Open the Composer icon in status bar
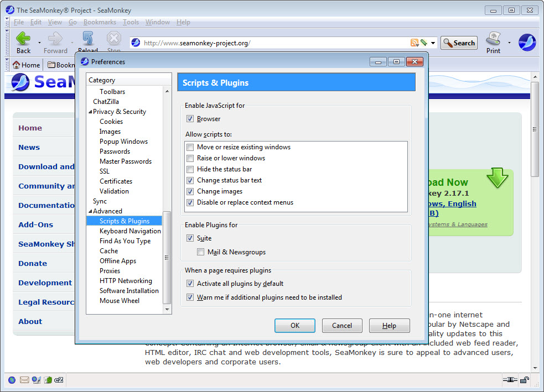544x392 pixels. pyautogui.click(x=36, y=380)
